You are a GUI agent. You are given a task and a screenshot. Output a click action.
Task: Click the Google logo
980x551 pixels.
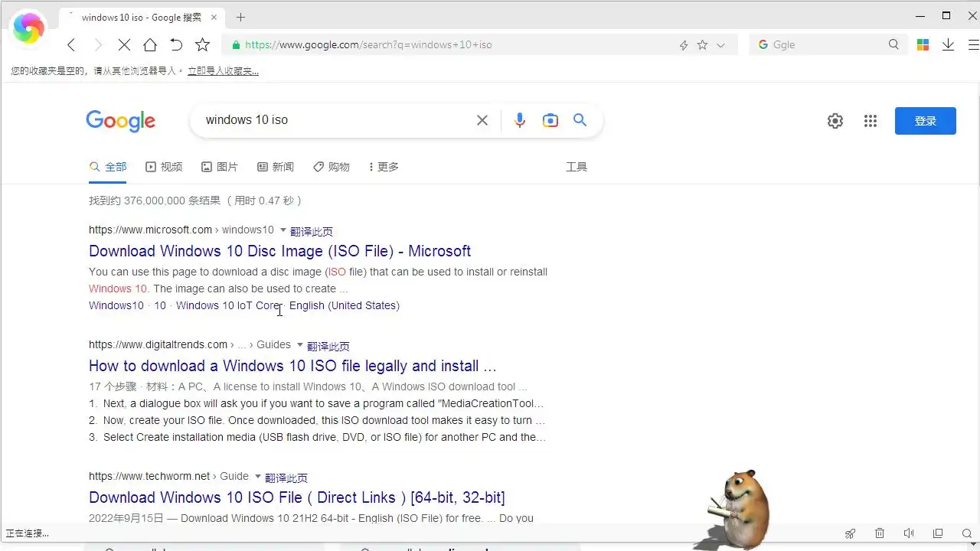120,121
